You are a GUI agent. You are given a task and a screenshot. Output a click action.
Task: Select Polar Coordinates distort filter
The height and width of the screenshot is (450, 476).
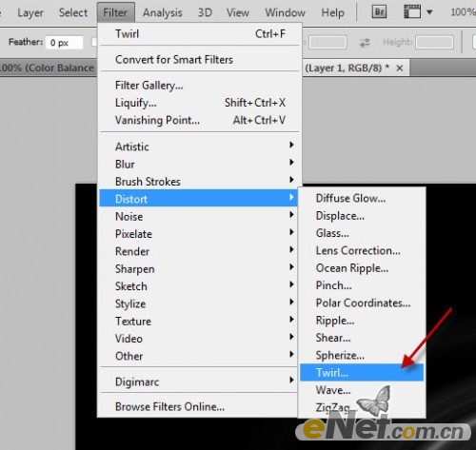point(362,303)
